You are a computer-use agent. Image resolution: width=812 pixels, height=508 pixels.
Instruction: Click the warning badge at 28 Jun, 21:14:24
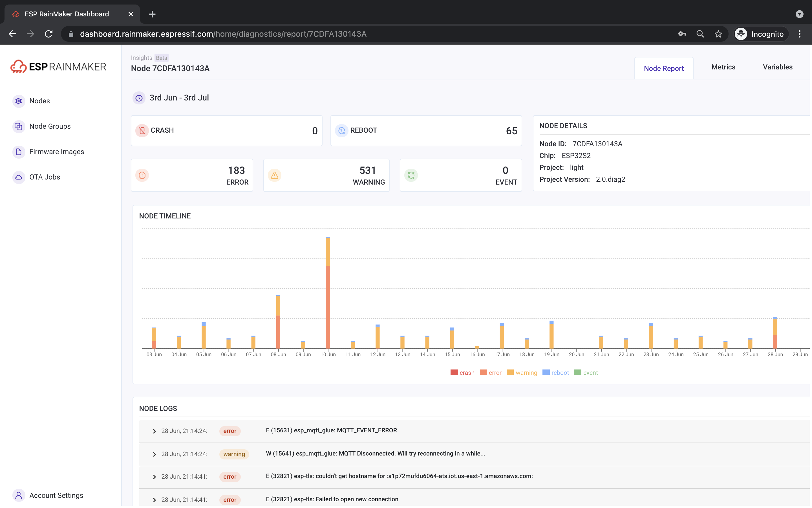(x=234, y=454)
